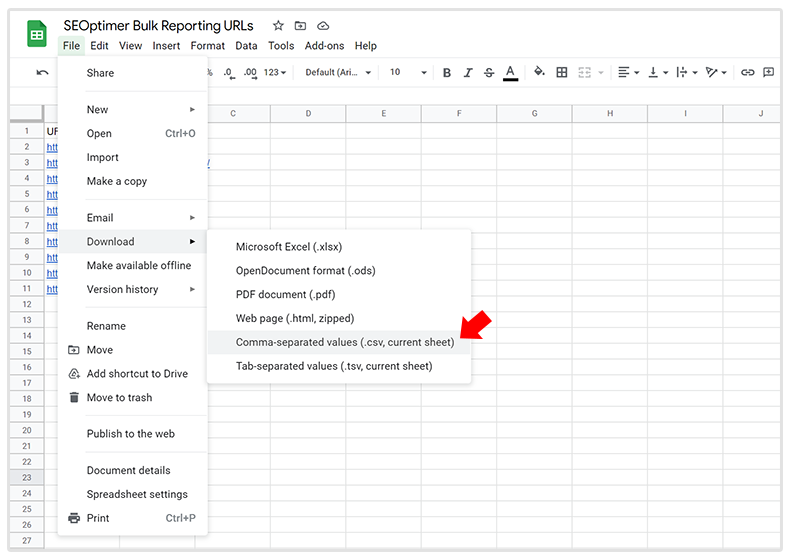790x560 pixels.
Task: Toggle Bold formatting
Action: coord(446,73)
